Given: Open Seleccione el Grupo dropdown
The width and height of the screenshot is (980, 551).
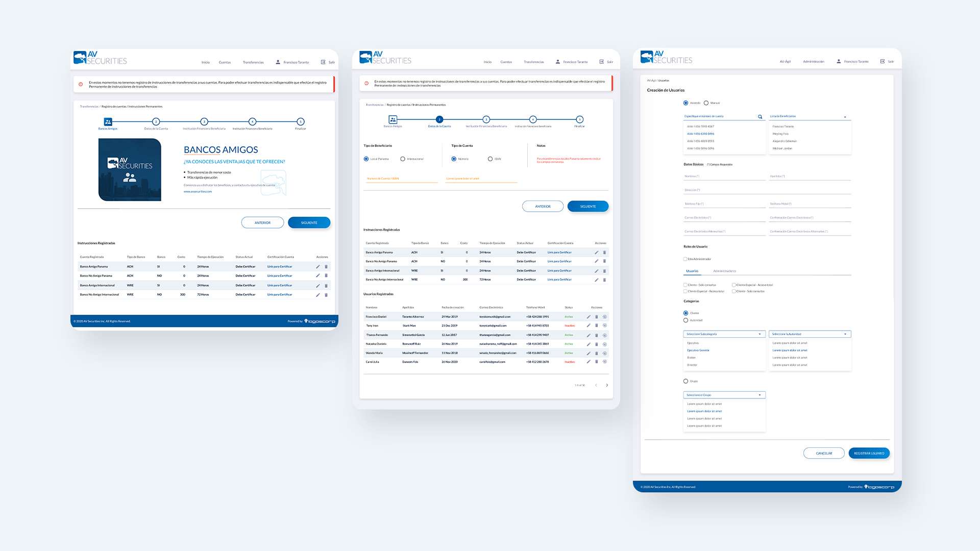Looking at the screenshot, I should pyautogui.click(x=724, y=395).
